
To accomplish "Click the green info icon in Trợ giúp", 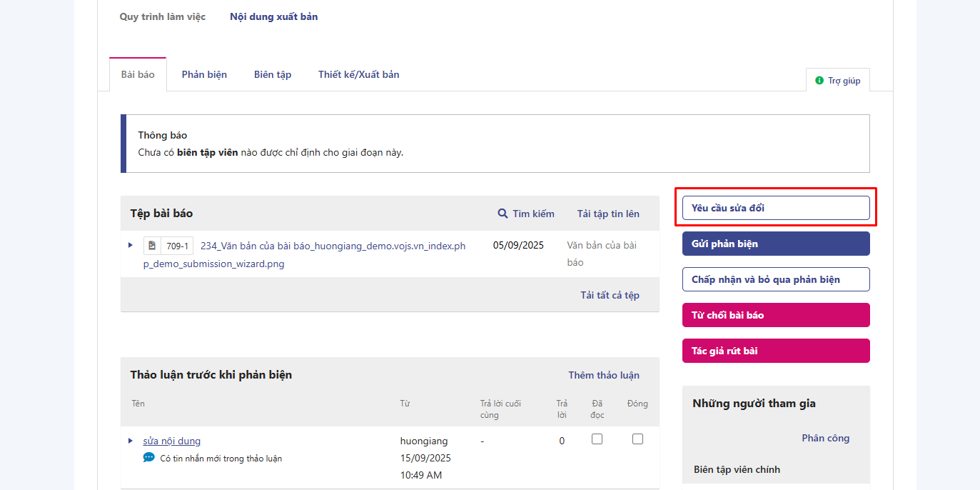I will coord(819,81).
